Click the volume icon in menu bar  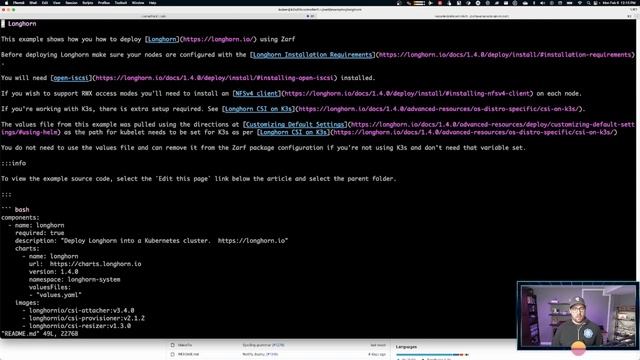coord(543,2)
